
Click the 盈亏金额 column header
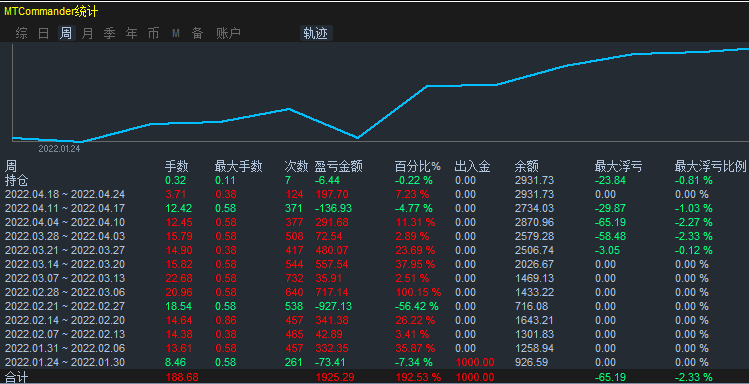point(339,166)
